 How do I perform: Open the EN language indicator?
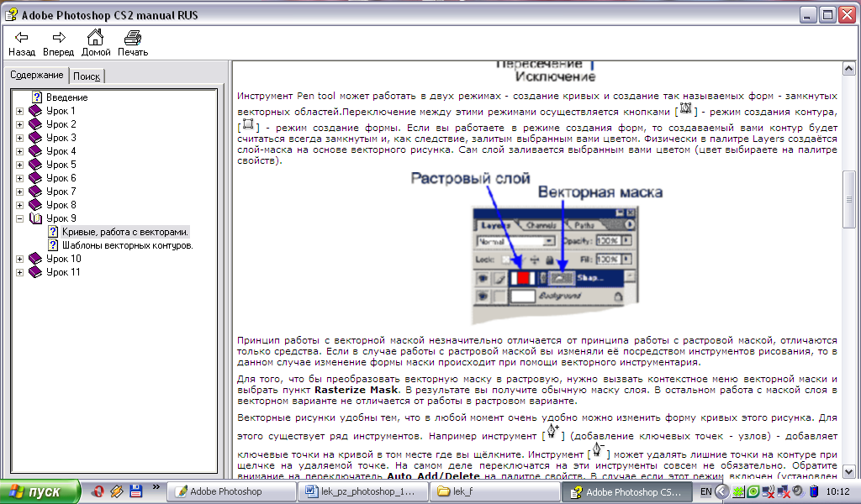click(x=705, y=491)
